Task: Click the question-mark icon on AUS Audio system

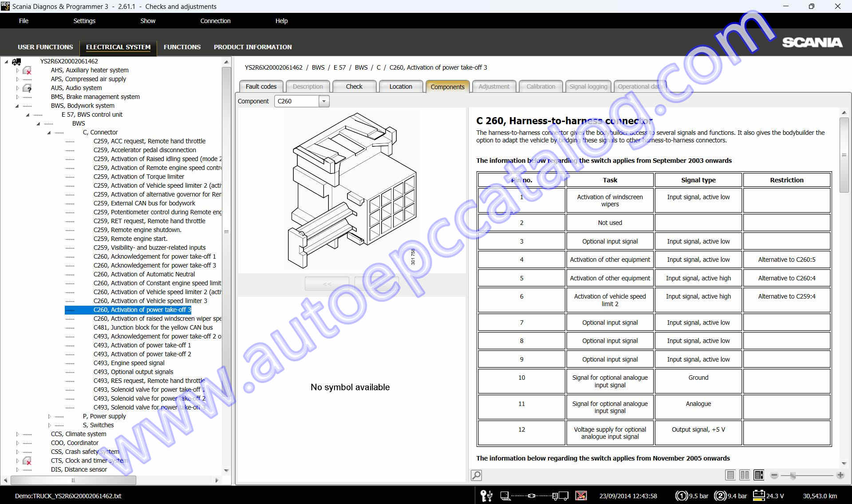Action: click(x=28, y=88)
